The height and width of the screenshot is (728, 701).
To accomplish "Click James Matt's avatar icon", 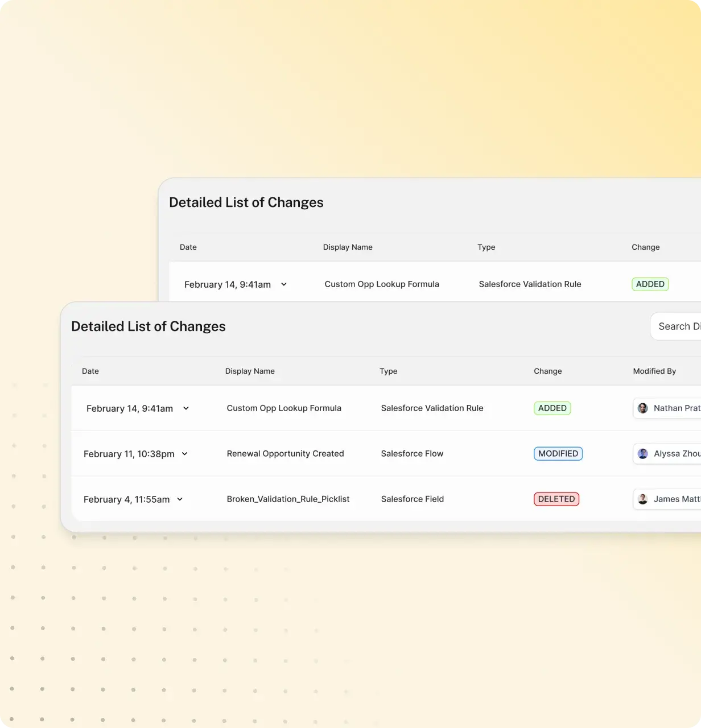I will 643,499.
